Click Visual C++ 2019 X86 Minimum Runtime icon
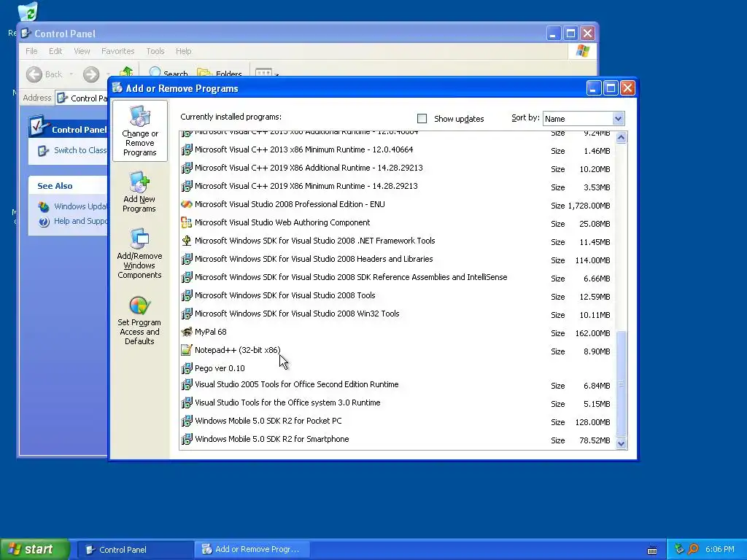 click(x=187, y=186)
